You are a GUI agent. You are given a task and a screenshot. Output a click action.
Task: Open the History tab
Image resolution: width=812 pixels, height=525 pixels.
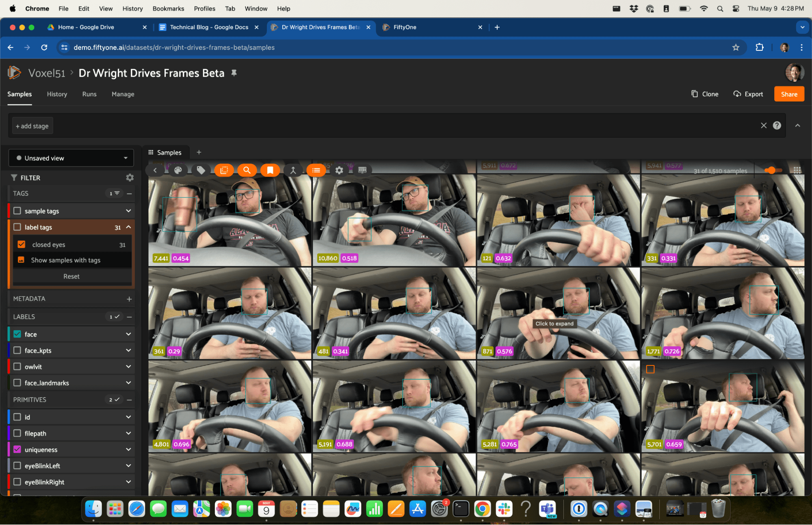coord(57,94)
